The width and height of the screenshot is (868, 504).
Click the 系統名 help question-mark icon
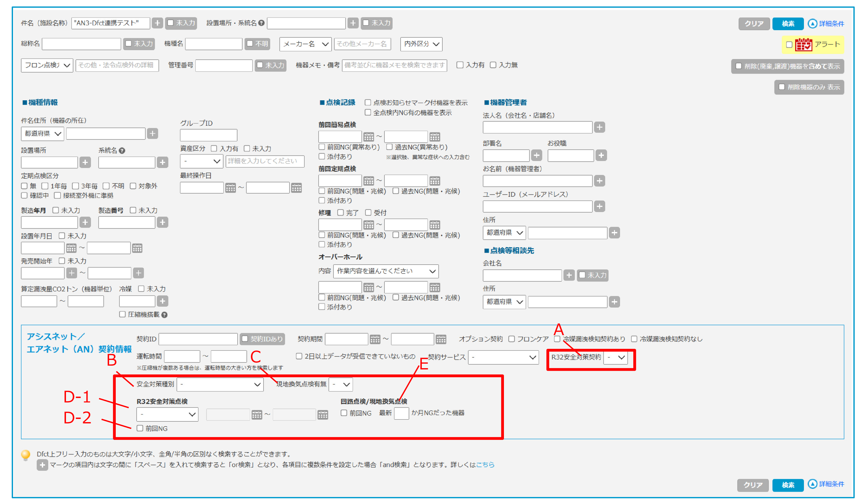tap(122, 151)
